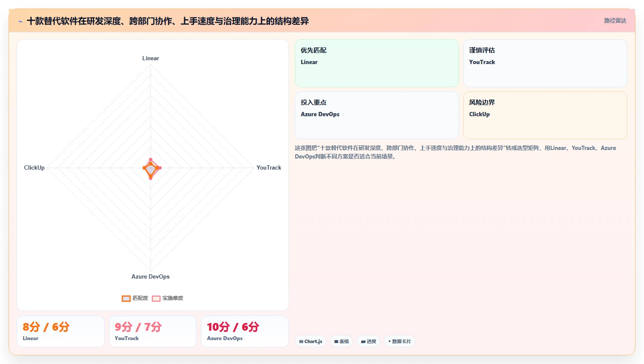
Task: Select the 8分 / 6分 Linear score card
Action: pos(61,331)
